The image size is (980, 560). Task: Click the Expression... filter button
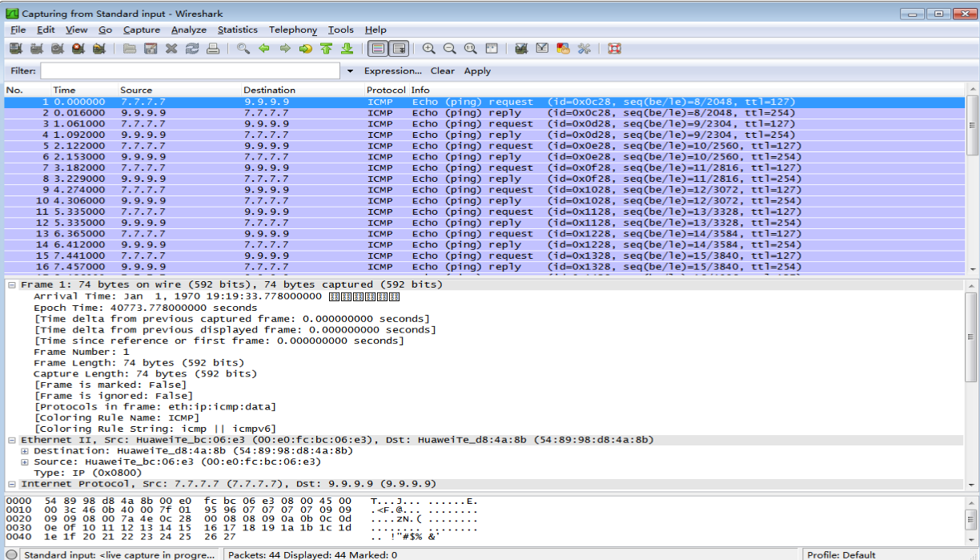393,71
